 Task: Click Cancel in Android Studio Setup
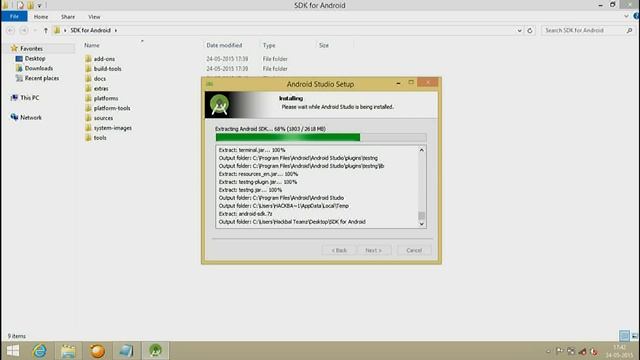tap(414, 250)
